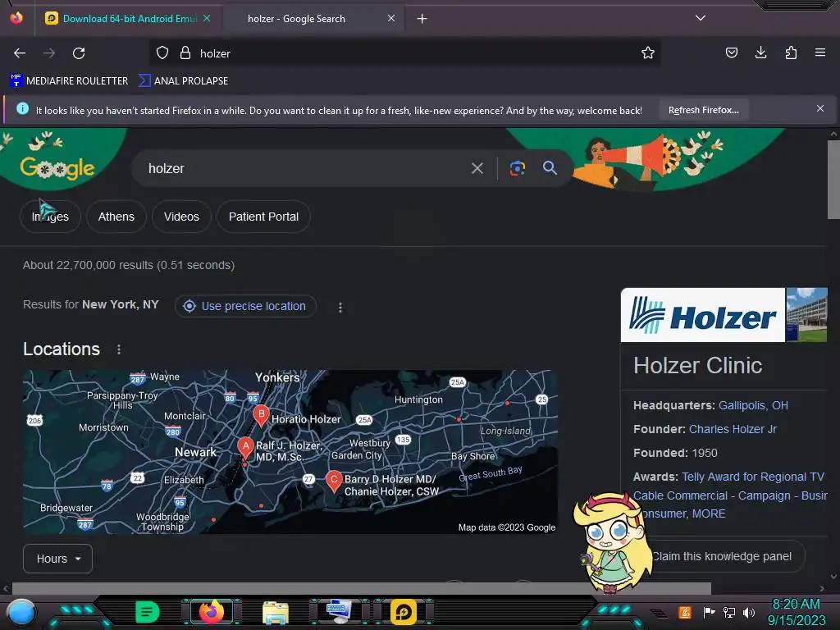Select the Patient Portal filter chip

click(263, 217)
